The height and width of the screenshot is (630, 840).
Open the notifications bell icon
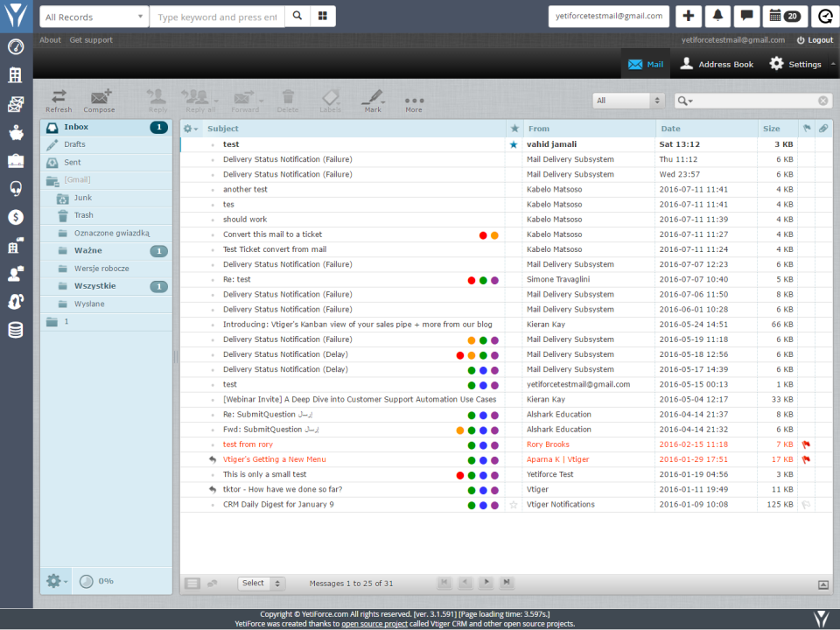click(717, 16)
